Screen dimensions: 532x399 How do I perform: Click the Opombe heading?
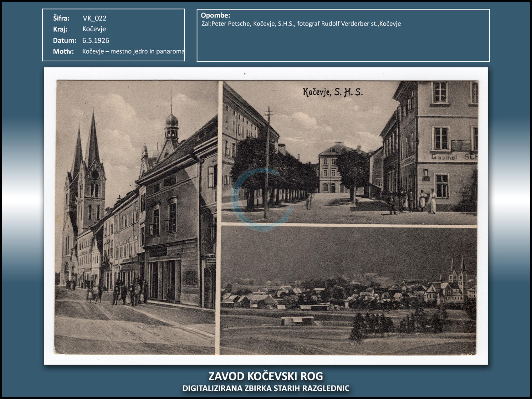pyautogui.click(x=215, y=15)
